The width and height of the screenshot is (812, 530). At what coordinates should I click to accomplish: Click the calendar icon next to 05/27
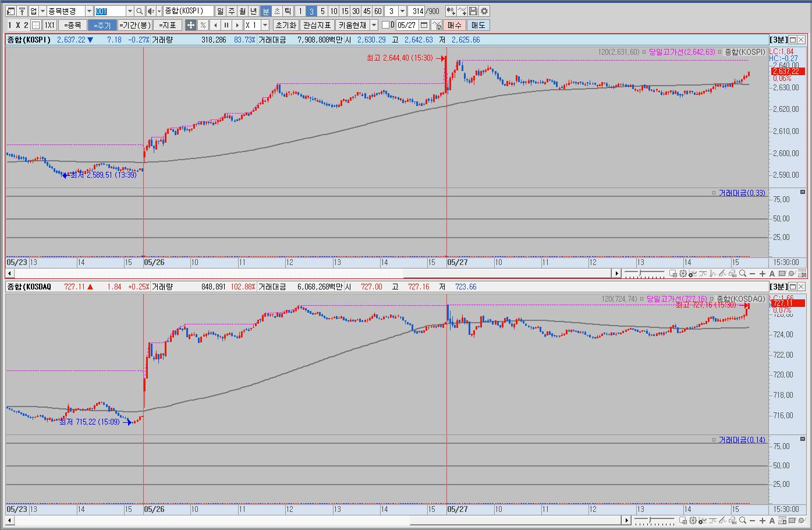(x=424, y=25)
